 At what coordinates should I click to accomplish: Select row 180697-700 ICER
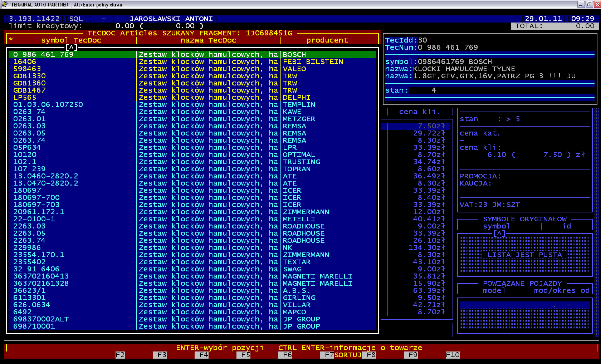click(x=192, y=197)
